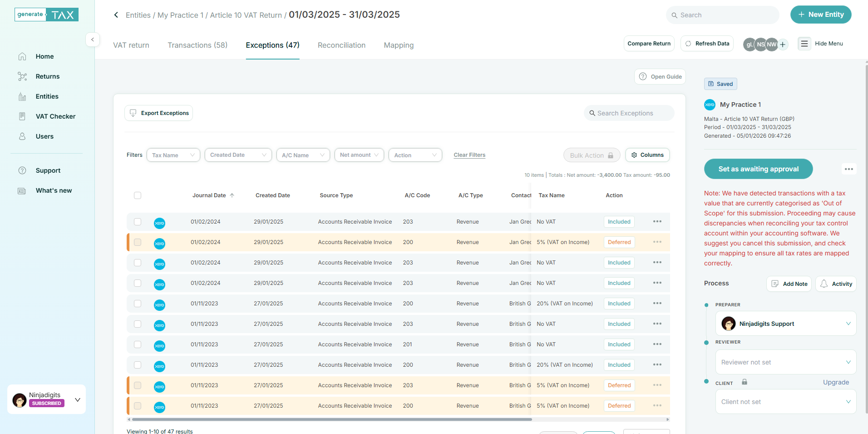Select the first exception row checkbox
This screenshot has width=868, height=434.
pos(138,222)
